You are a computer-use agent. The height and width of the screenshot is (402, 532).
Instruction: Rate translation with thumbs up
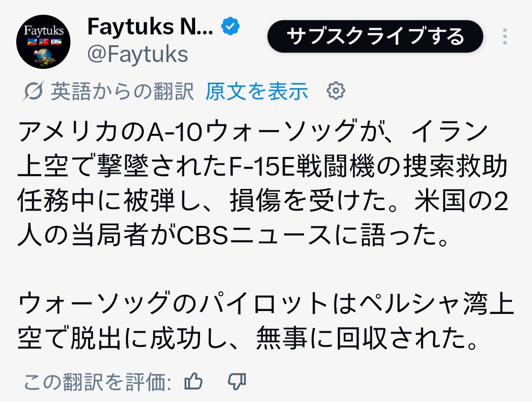(193, 381)
